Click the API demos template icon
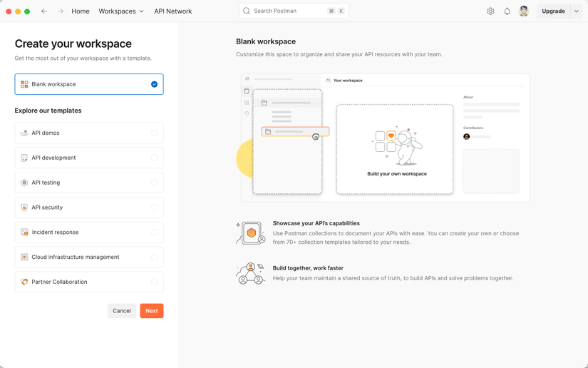The width and height of the screenshot is (588, 368). tap(24, 133)
